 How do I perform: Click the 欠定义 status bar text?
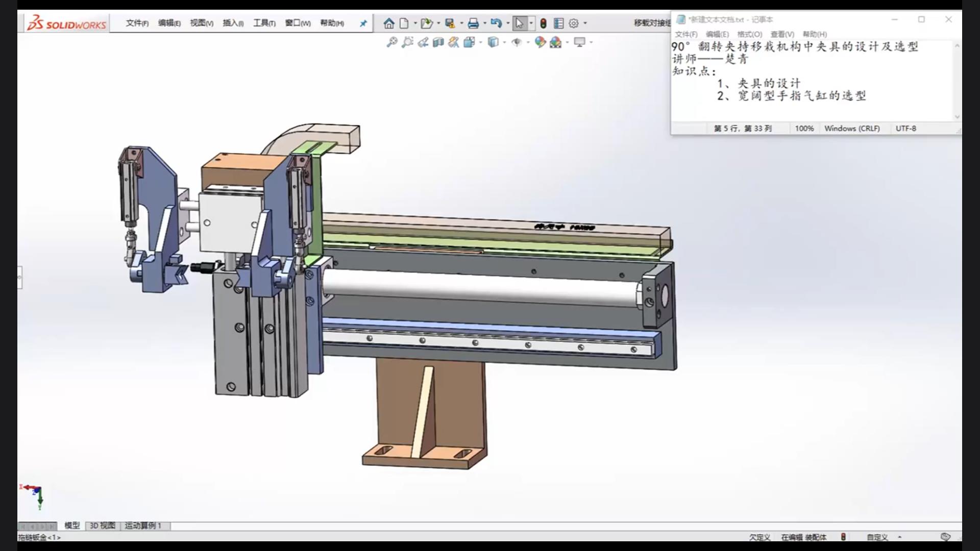coord(759,537)
